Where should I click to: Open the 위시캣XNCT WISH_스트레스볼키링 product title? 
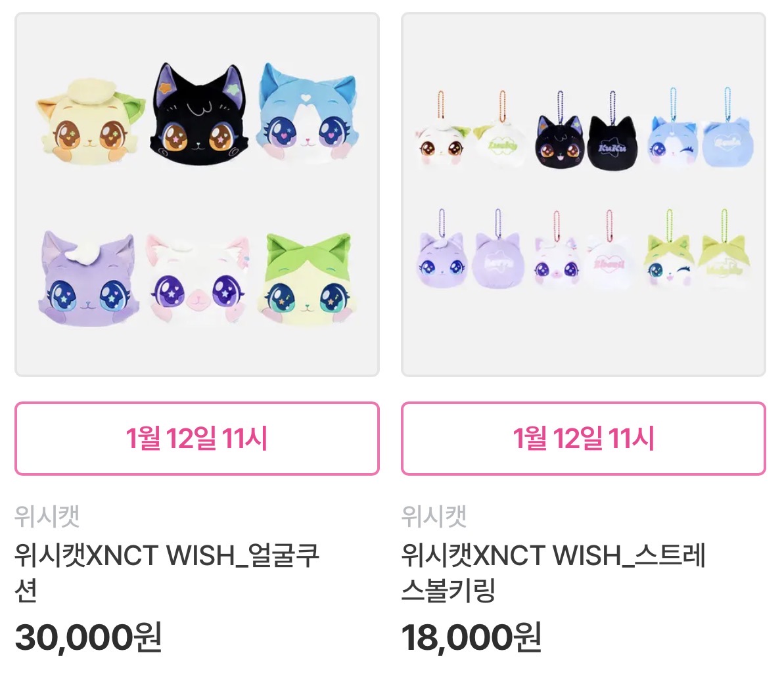553,572
